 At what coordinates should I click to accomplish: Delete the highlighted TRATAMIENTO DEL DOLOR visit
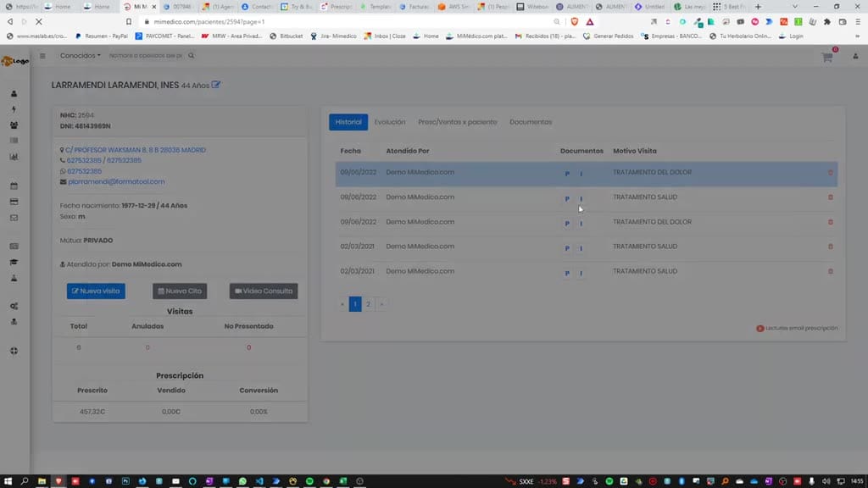pyautogui.click(x=831, y=173)
